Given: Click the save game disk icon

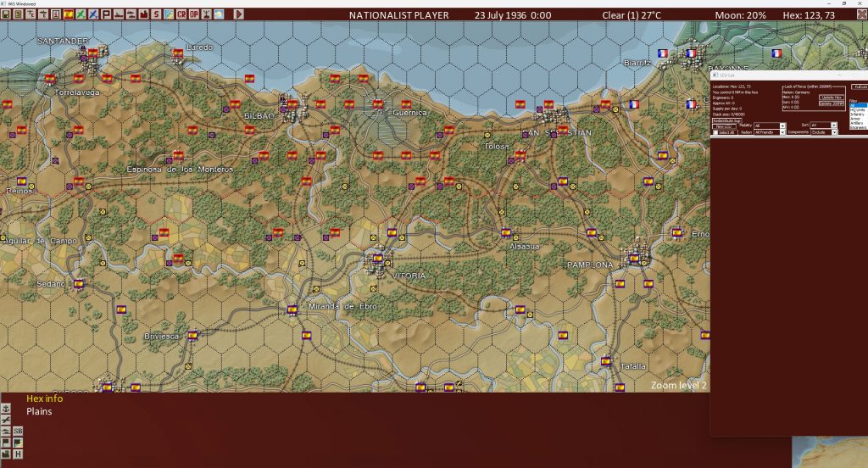Looking at the screenshot, I should [6, 14].
